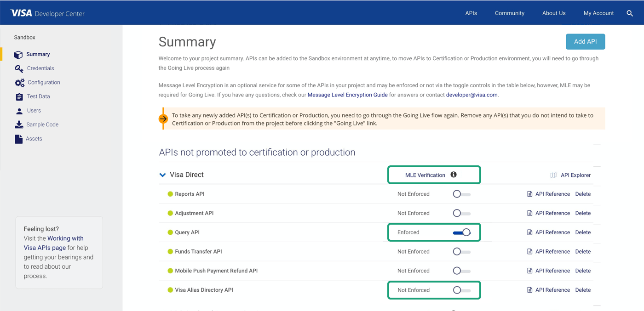This screenshot has width=644, height=311.
Task: Open API Reference for Adjustment API
Action: click(x=552, y=213)
